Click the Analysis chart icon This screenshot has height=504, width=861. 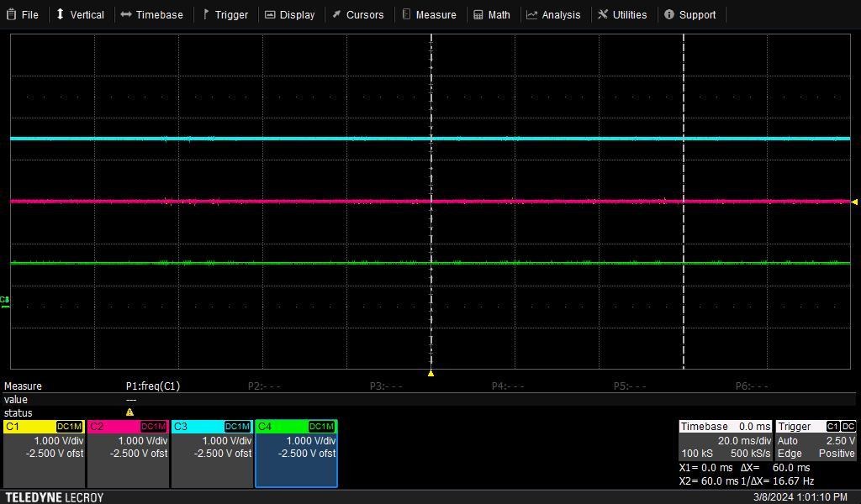pos(531,15)
